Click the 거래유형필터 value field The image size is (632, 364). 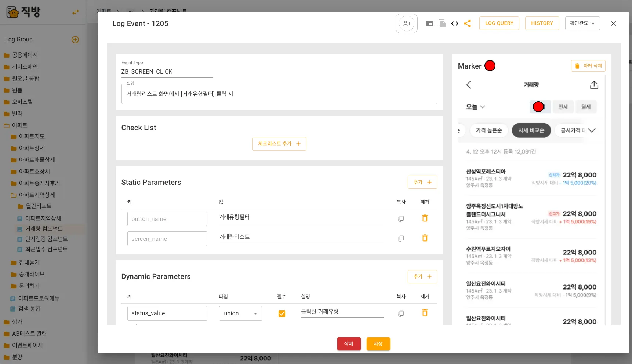(x=301, y=217)
